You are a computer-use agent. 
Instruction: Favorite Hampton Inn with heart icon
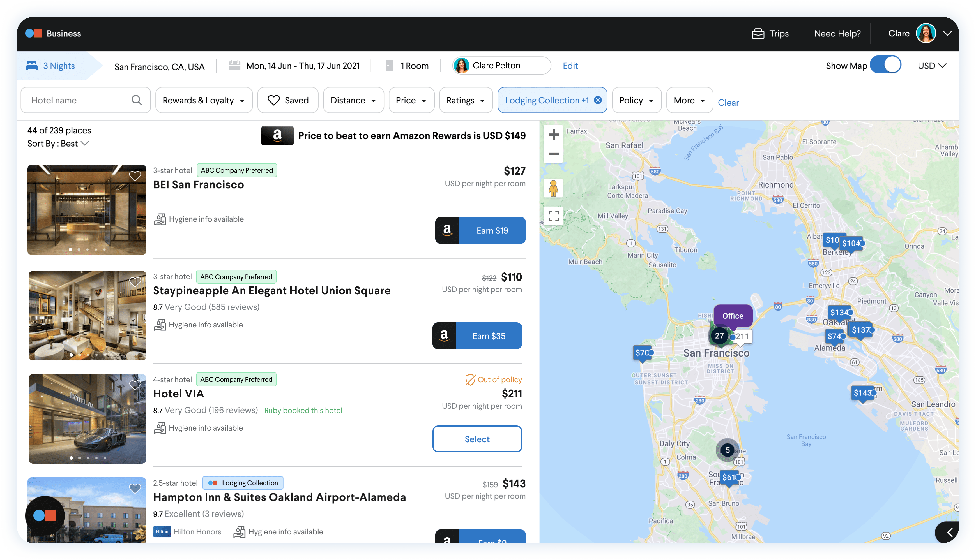[x=135, y=489]
